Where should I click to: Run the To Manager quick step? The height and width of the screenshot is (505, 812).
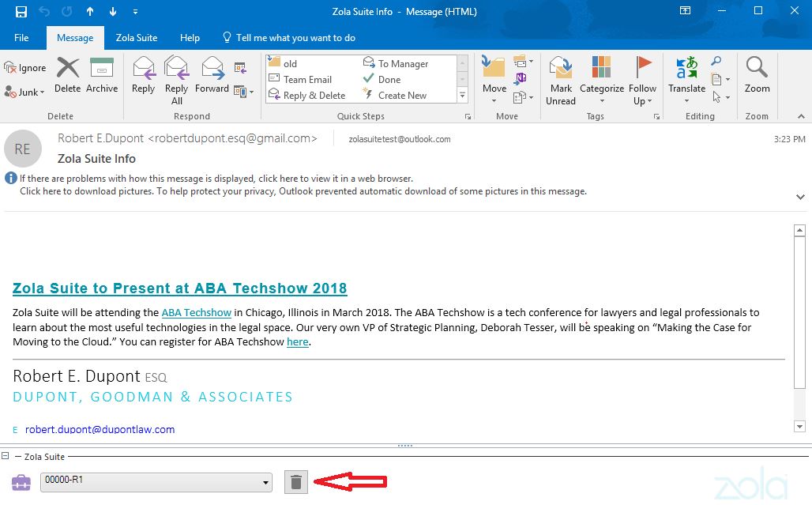tap(397, 63)
